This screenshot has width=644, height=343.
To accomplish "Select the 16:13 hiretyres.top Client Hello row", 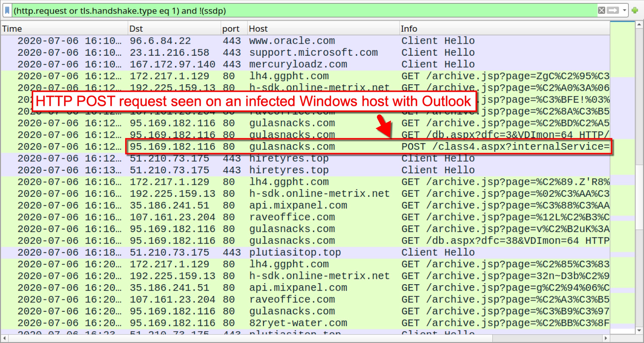I will [x=305, y=170].
